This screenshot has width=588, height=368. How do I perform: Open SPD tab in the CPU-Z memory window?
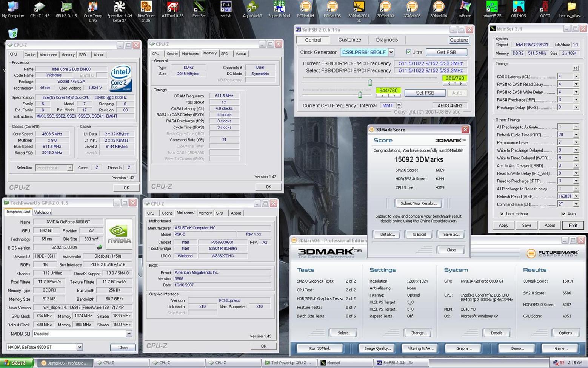click(x=225, y=54)
